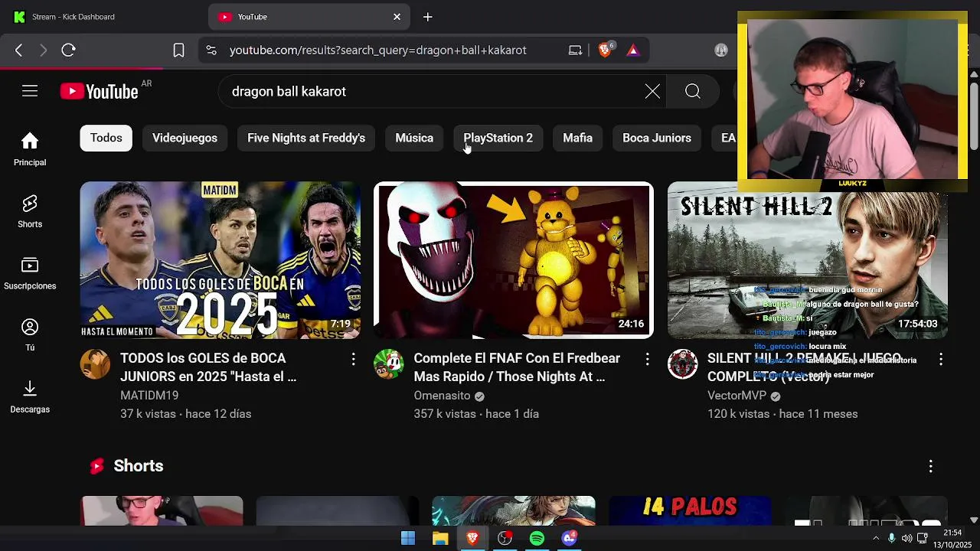980x551 pixels.
Task: Click the screen cast icon in the address bar
Action: [x=576, y=50]
